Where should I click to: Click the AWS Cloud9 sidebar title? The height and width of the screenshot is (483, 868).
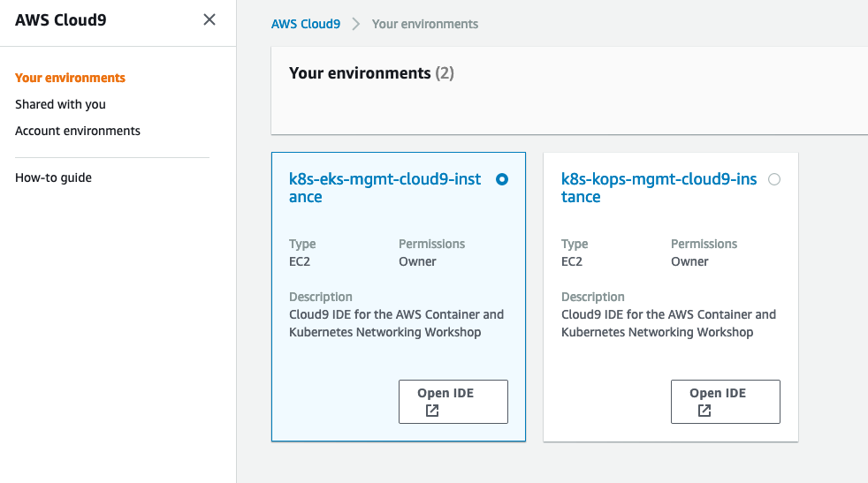click(61, 20)
